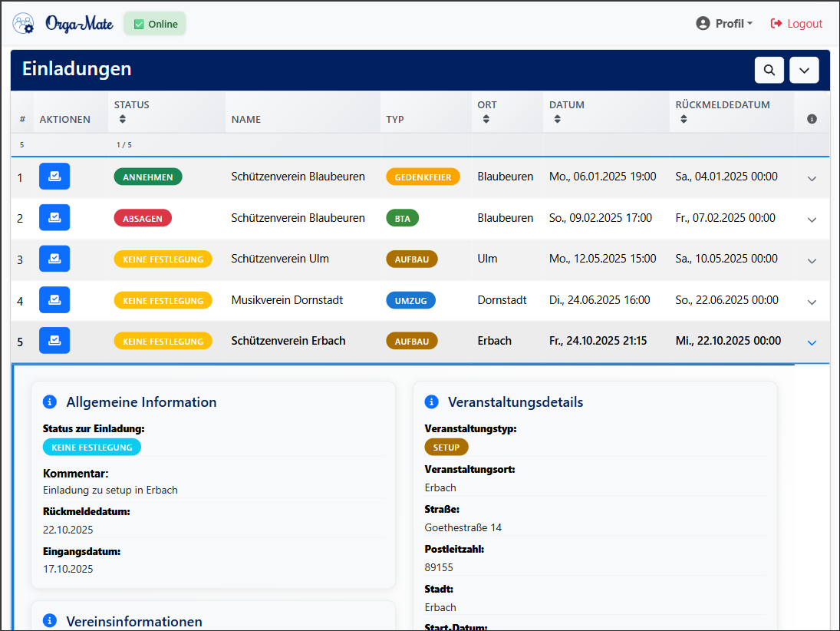
Task: Expand the header options chevron button
Action: [x=804, y=70]
